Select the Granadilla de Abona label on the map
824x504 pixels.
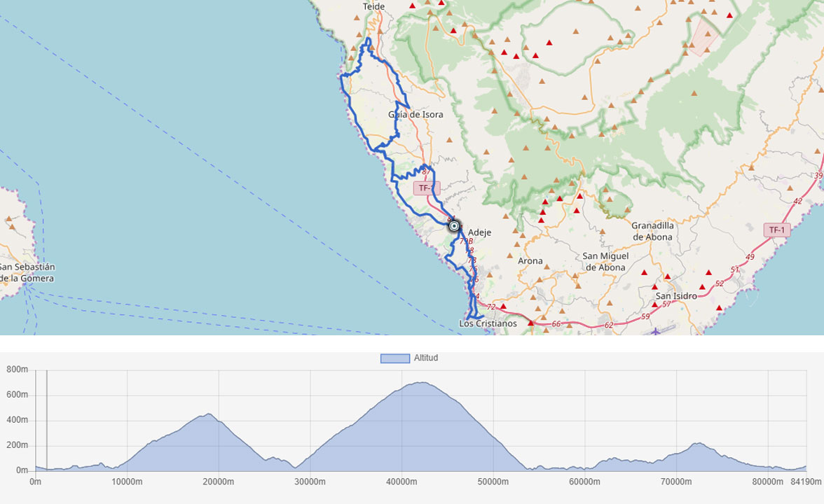(652, 231)
